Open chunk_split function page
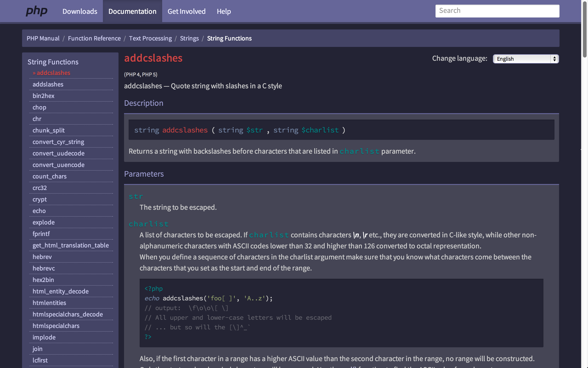 coord(49,130)
